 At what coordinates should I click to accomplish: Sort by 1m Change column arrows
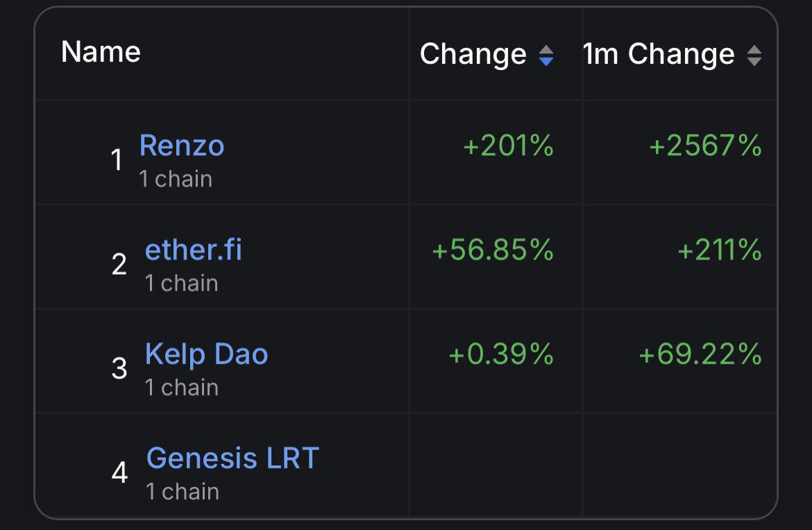point(754,55)
